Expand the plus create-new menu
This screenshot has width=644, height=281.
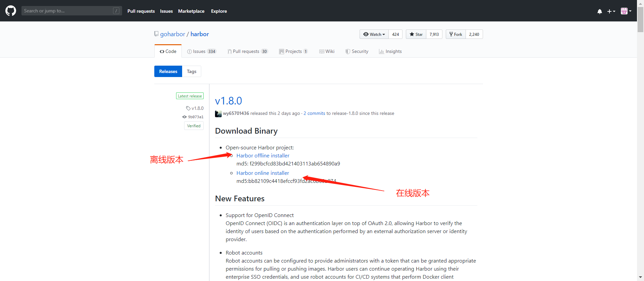tap(611, 11)
